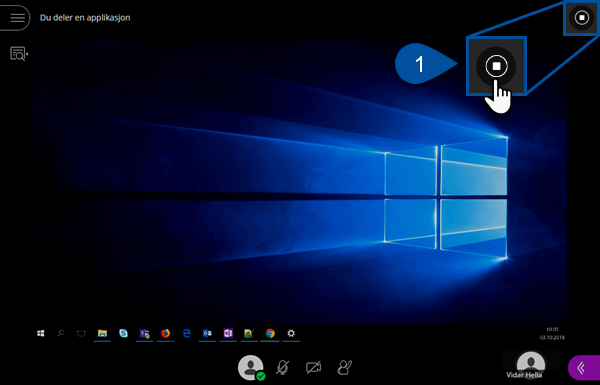Click the Windows Start button in the shared taskbar
600x385 pixels.
point(41,333)
